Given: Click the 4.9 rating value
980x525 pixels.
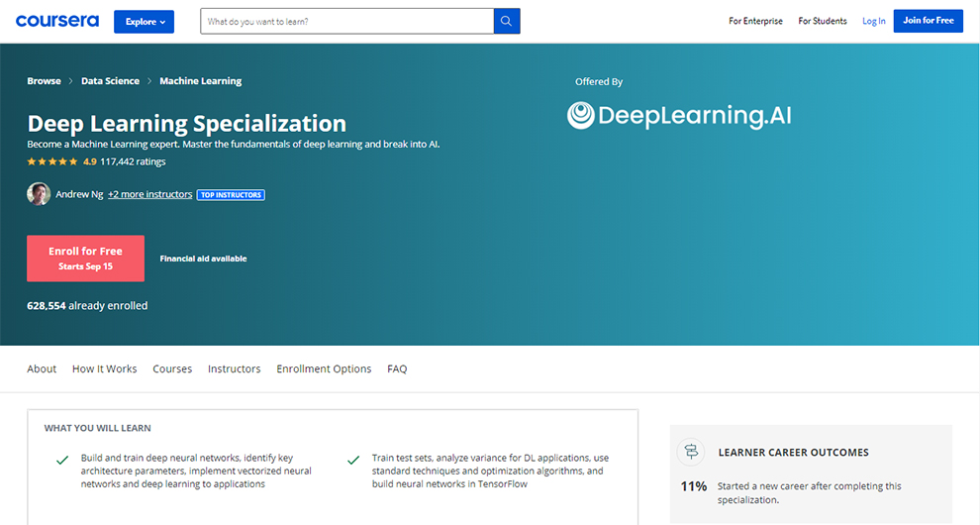Looking at the screenshot, I should tap(90, 161).
